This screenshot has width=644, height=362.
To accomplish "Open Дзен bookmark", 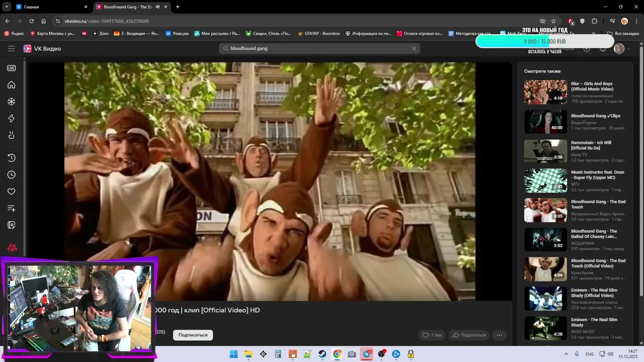I will click(100, 34).
